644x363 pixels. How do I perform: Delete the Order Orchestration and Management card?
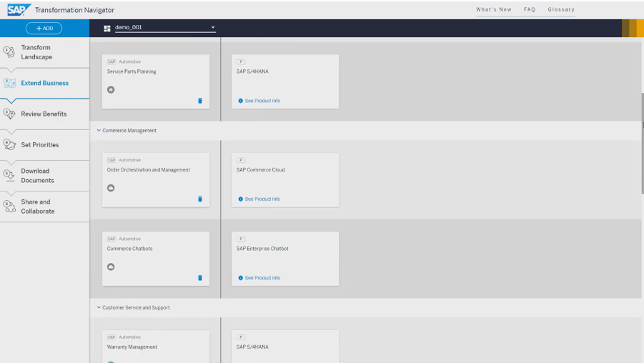point(200,199)
